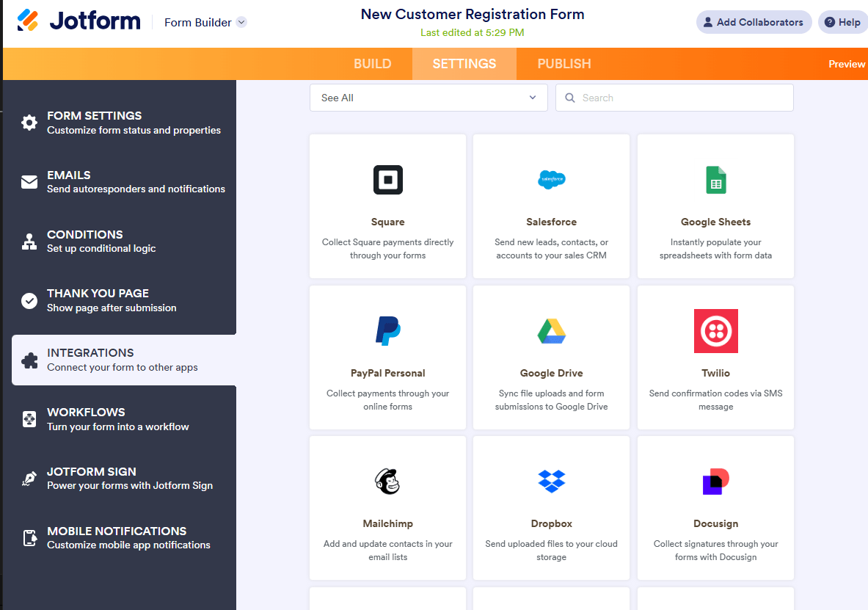Click the Form Settings gear icon
This screenshot has width=868, height=610.
(29, 123)
